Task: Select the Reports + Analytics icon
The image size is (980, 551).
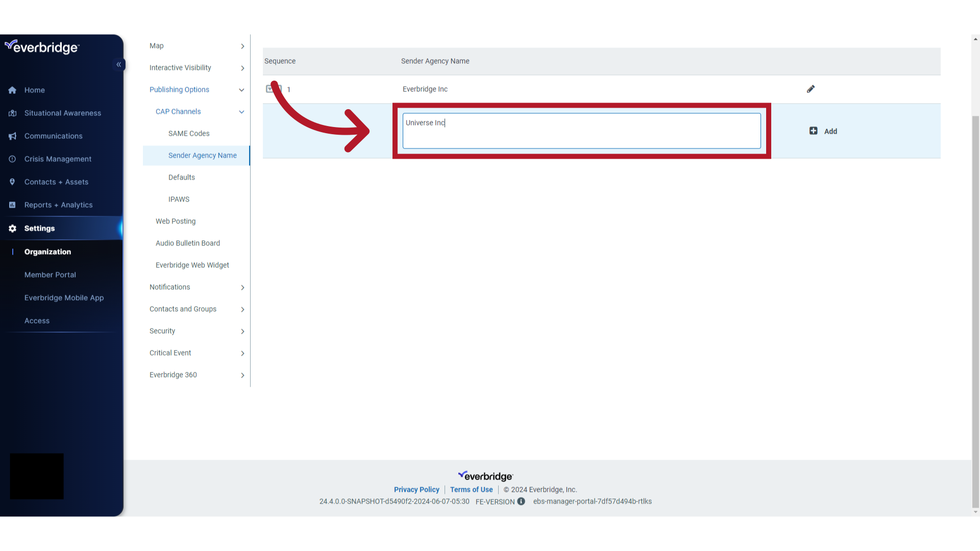Action: click(11, 205)
